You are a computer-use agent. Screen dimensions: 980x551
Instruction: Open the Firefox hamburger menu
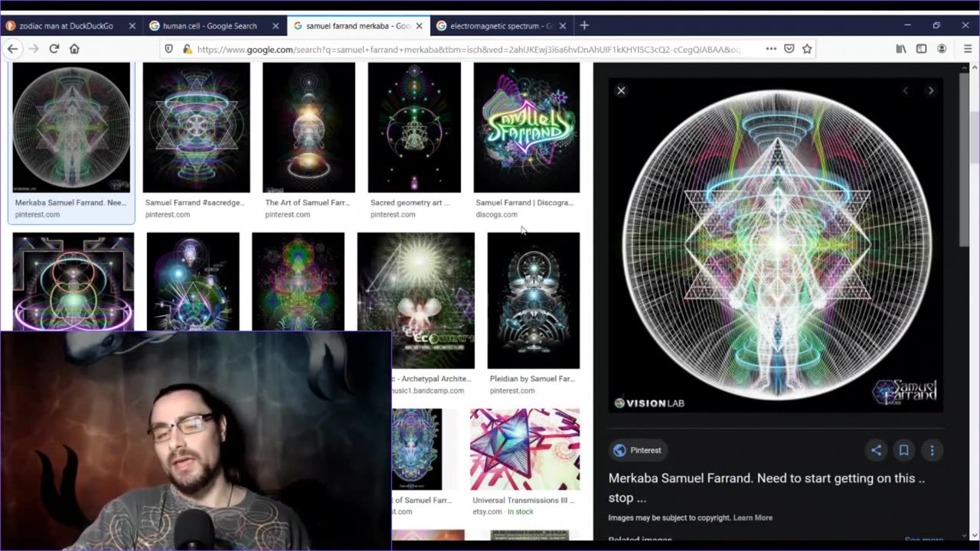point(968,49)
